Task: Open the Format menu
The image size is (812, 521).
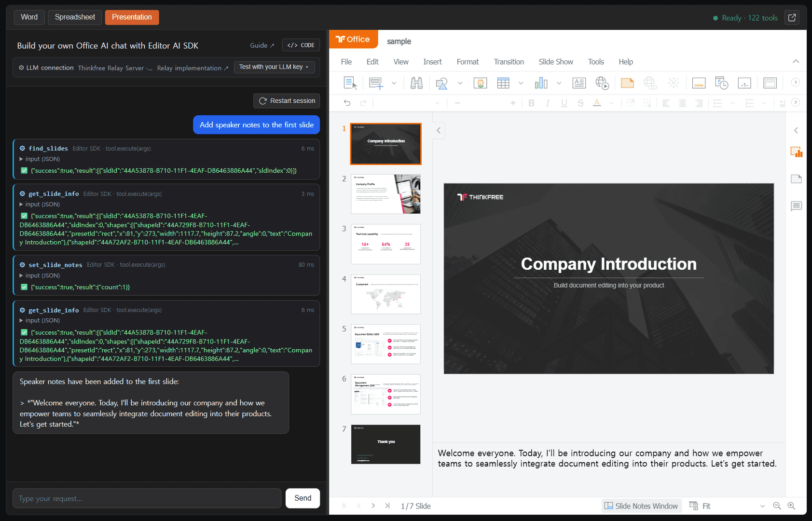Action: coord(468,62)
